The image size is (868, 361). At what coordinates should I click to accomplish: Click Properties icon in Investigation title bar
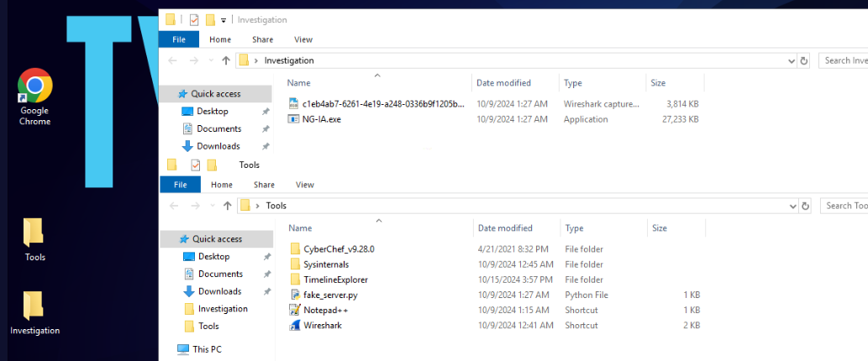pos(193,19)
